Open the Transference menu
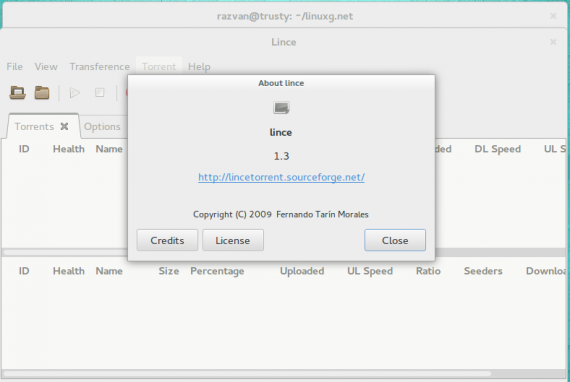This screenshot has width=570, height=382. coord(100,67)
